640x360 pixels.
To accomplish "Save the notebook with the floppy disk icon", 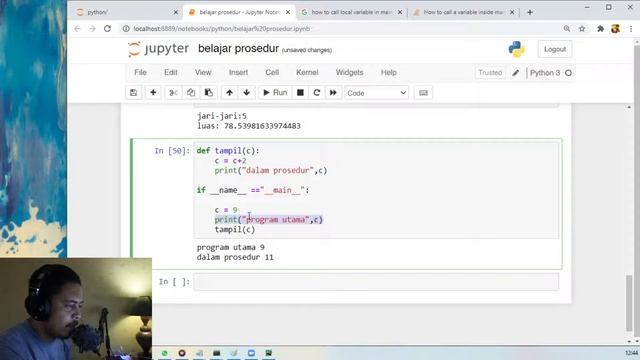I will (133, 93).
